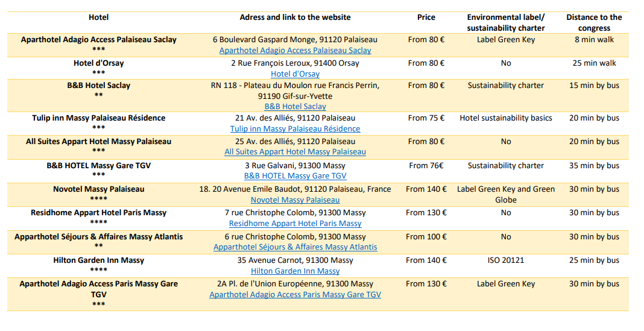The image size is (644, 331).
Task: Select price 'From 140 €' for Novotel
Action: (426, 189)
